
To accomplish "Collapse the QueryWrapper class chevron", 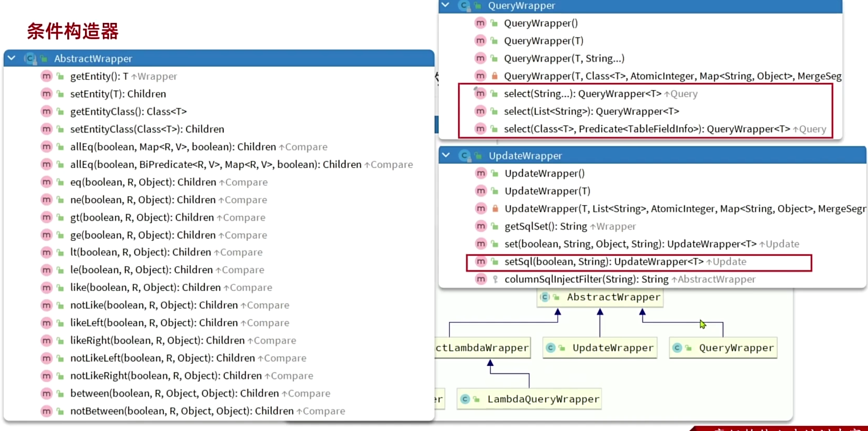I will [445, 5].
